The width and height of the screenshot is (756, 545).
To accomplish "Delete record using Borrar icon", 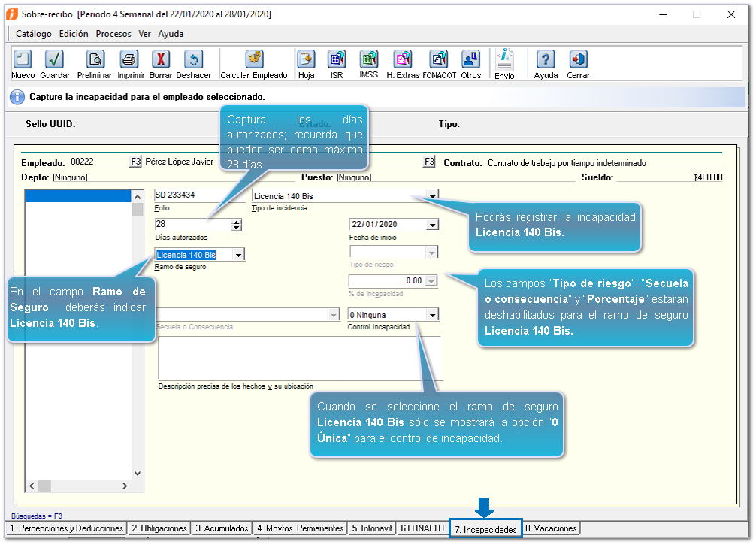I will coord(161,60).
